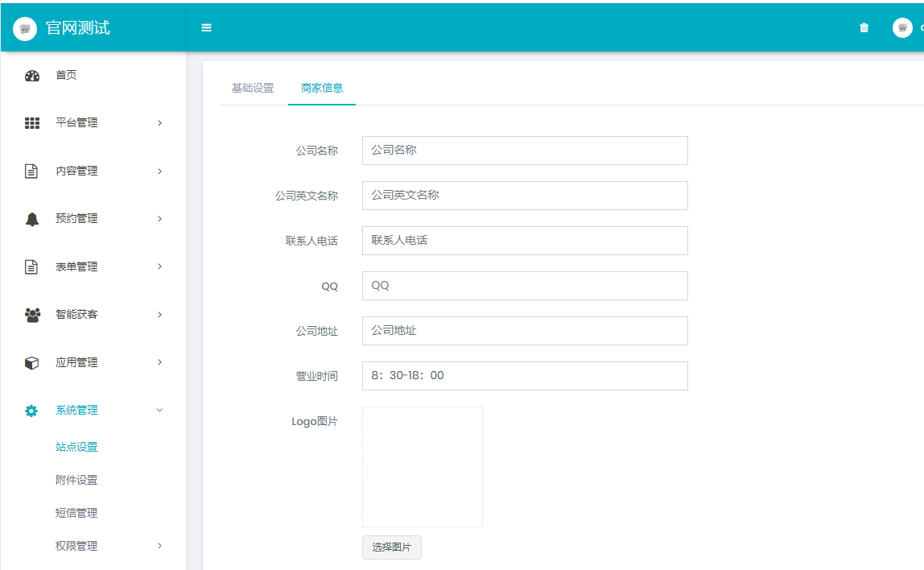Click the Logo图片 dashed upload area
This screenshot has width=924, height=570.
(x=423, y=467)
